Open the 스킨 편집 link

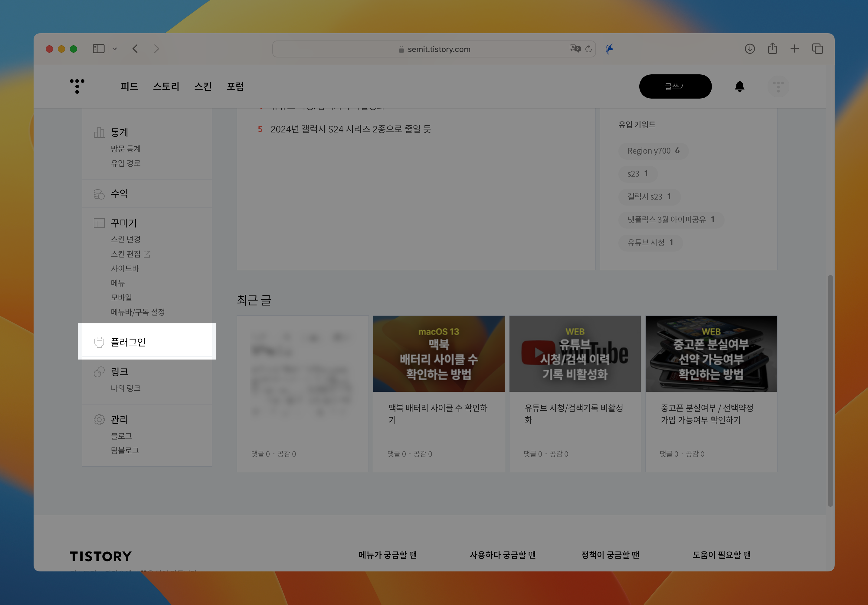126,254
